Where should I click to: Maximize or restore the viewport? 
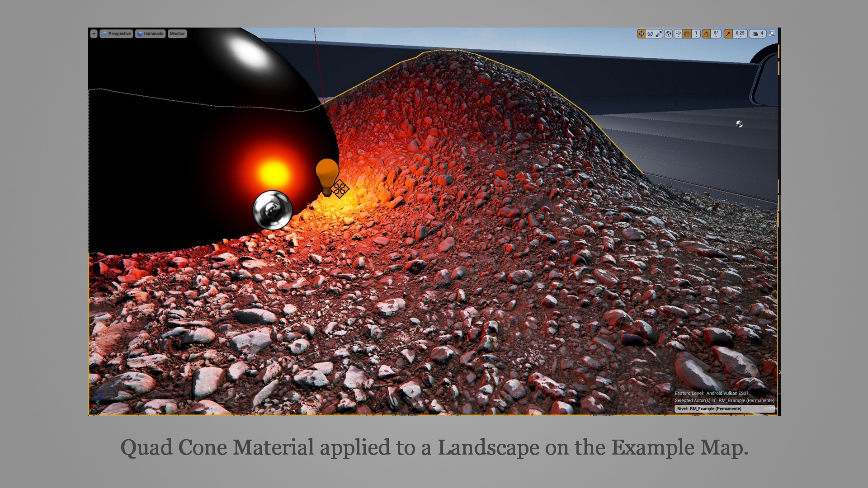tap(772, 33)
